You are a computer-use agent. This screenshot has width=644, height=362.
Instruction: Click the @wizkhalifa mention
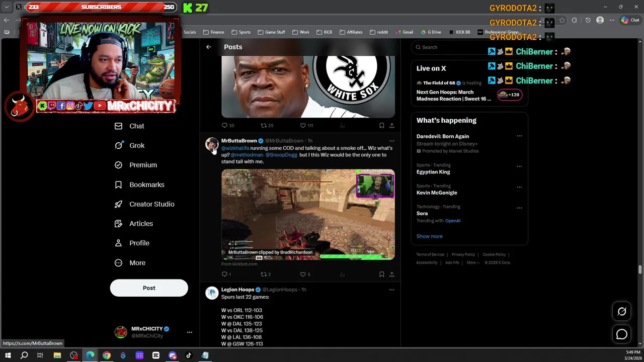click(235, 148)
